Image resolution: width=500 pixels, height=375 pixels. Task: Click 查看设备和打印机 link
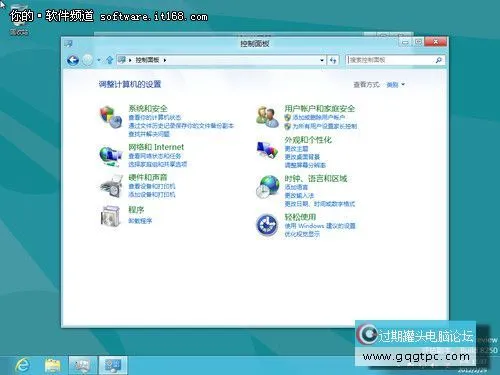point(152,186)
